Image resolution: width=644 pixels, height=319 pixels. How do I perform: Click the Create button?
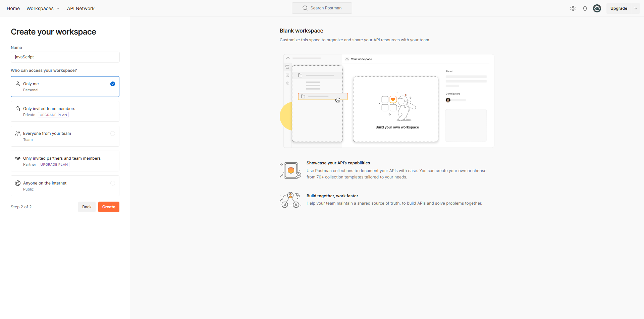109,207
